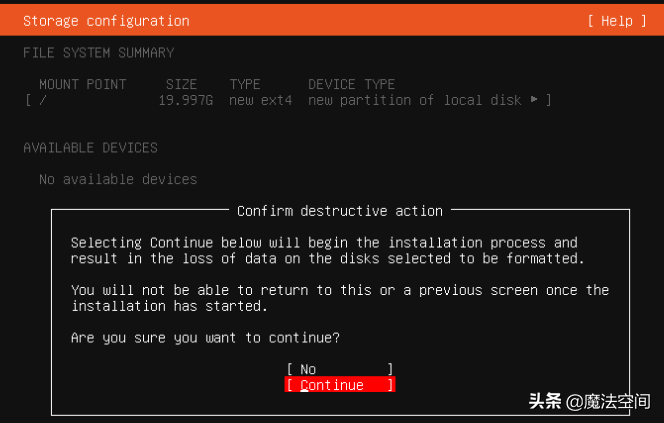This screenshot has width=664, height=423.
Task: Select the new ext4 type value
Action: [260, 100]
